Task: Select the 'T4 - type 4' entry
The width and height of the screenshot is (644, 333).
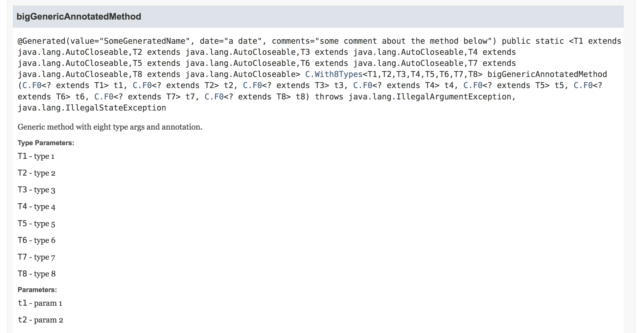Action: click(x=36, y=207)
